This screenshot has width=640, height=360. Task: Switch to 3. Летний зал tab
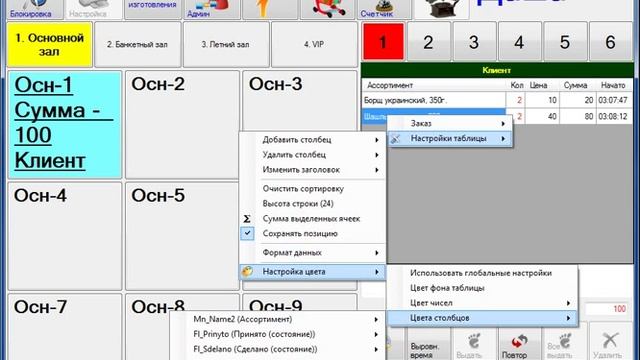tap(226, 44)
